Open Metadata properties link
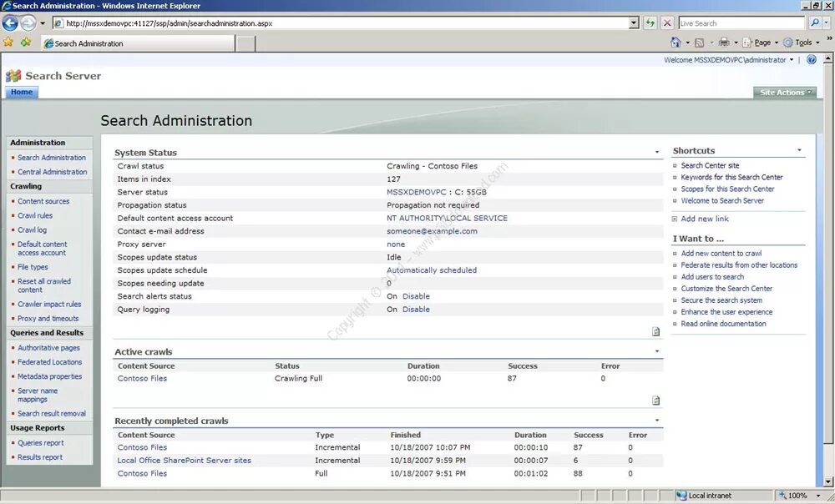Image resolution: width=835 pixels, height=504 pixels. coord(50,377)
